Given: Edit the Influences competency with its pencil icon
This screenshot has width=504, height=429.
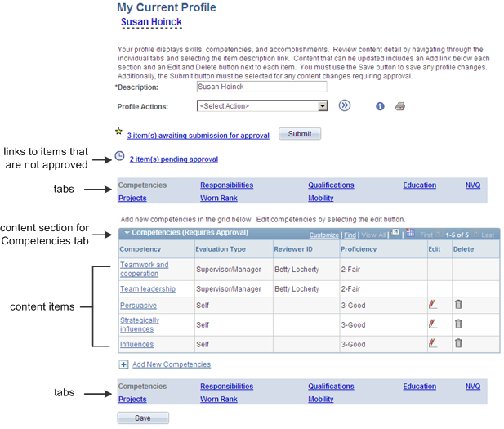Looking at the screenshot, I should pos(433,343).
